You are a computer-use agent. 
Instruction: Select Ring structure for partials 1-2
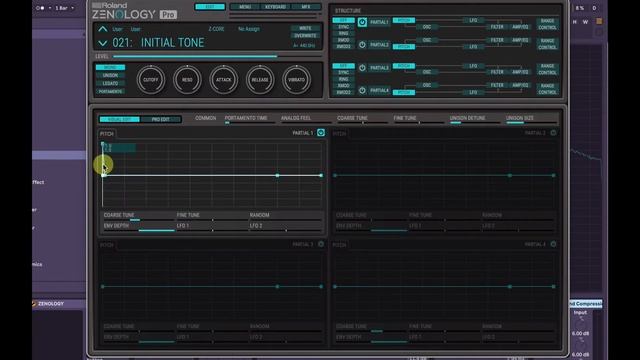tap(343, 33)
